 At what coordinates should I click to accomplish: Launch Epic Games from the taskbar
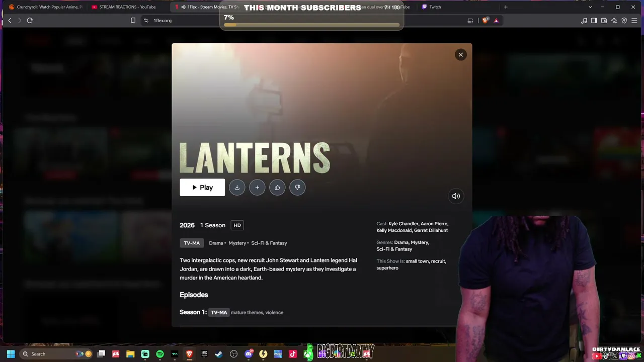[204, 354]
